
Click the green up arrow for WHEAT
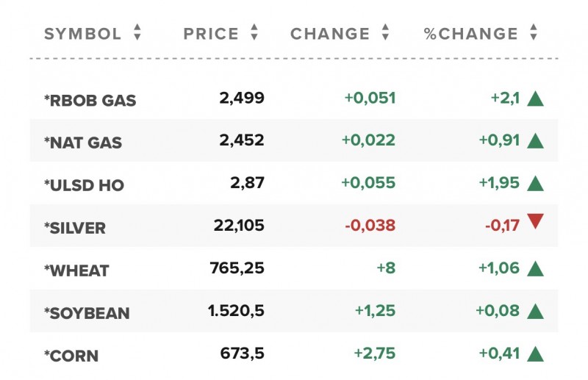(x=535, y=268)
